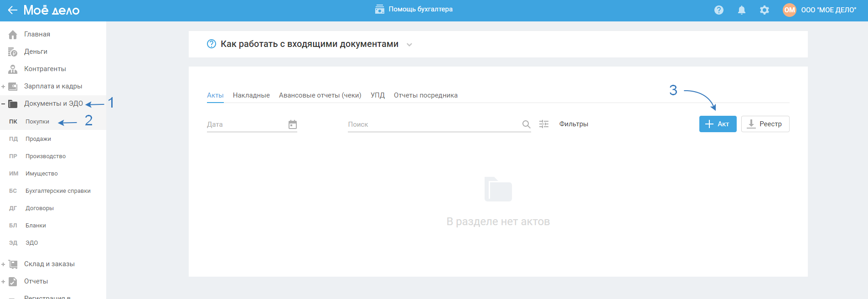The height and width of the screenshot is (299, 868).
Task: Click the calendar icon in date field
Action: pos(293,124)
